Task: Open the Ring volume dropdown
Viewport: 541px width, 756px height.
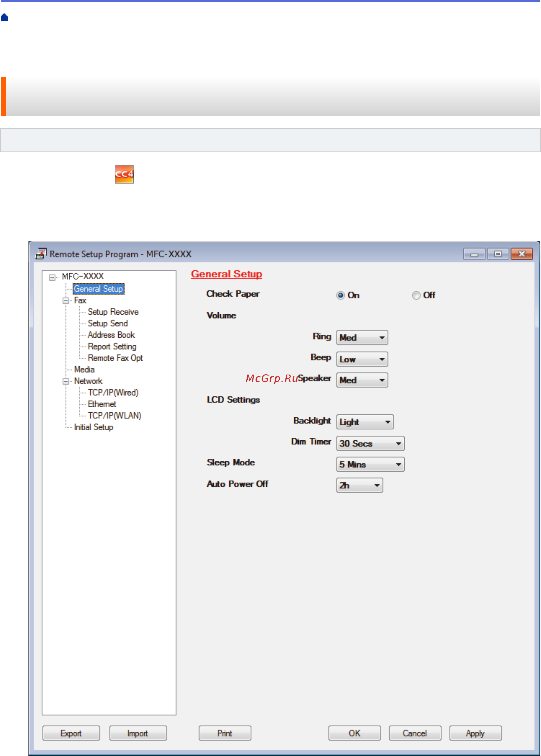Action: 362,338
